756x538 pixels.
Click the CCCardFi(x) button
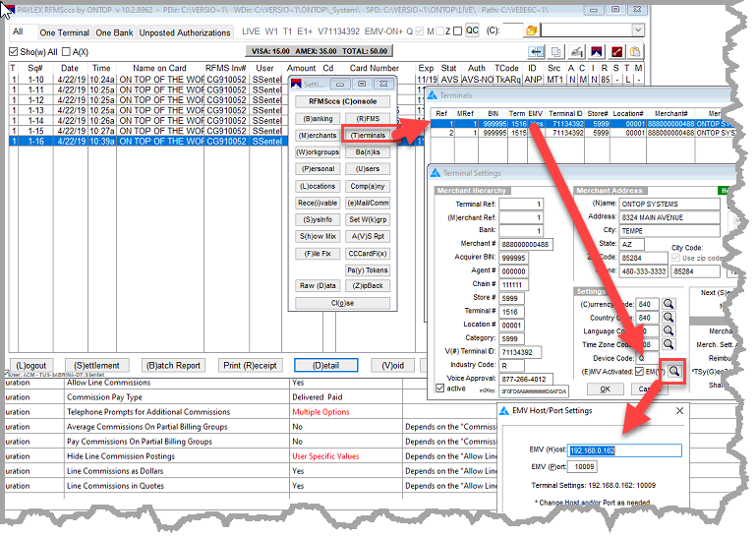pos(368,254)
